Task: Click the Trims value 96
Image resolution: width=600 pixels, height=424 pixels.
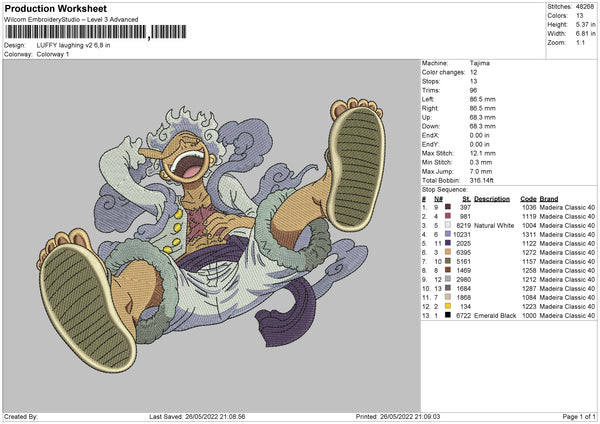Action: pyautogui.click(x=473, y=90)
